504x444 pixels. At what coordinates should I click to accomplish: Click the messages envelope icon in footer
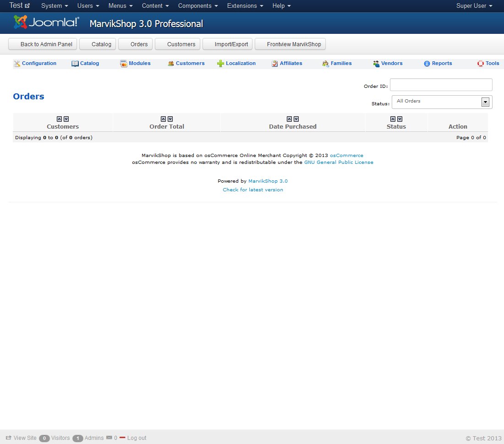(x=110, y=438)
